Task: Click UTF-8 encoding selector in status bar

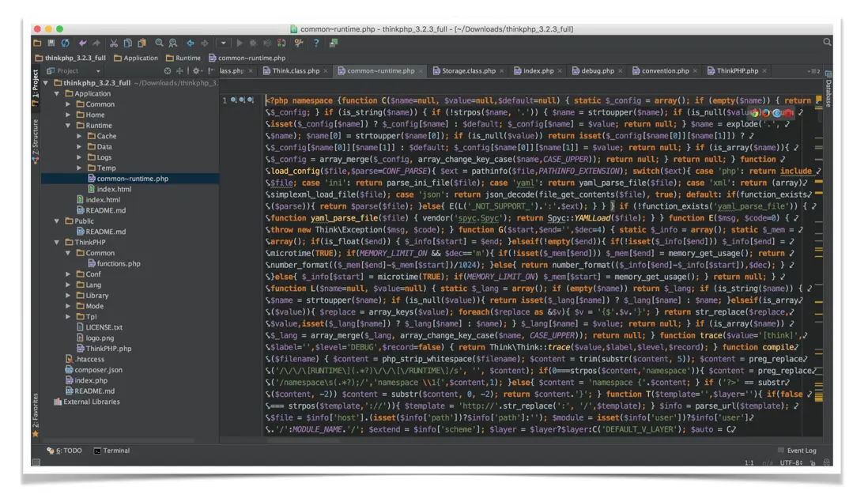Action: [x=791, y=462]
